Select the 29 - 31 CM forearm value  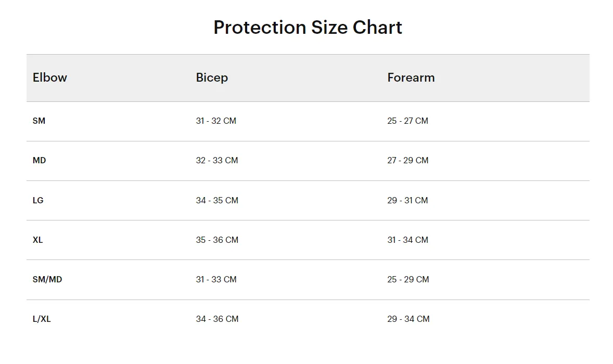coord(408,200)
